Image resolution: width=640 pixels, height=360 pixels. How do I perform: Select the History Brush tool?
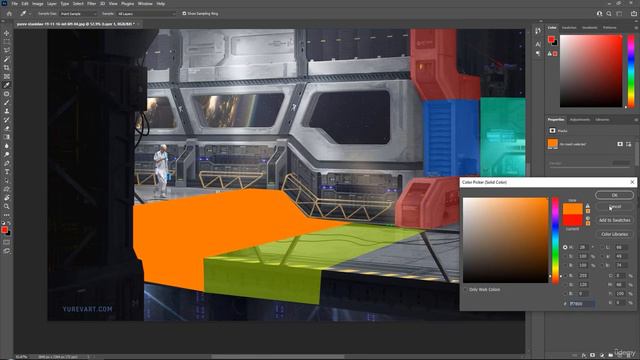7,120
